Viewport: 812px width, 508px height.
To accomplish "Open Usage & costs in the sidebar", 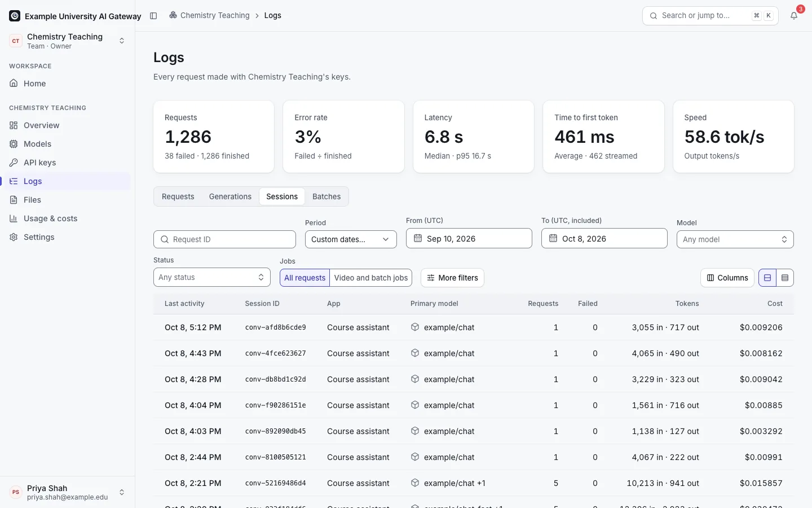I will (67, 218).
